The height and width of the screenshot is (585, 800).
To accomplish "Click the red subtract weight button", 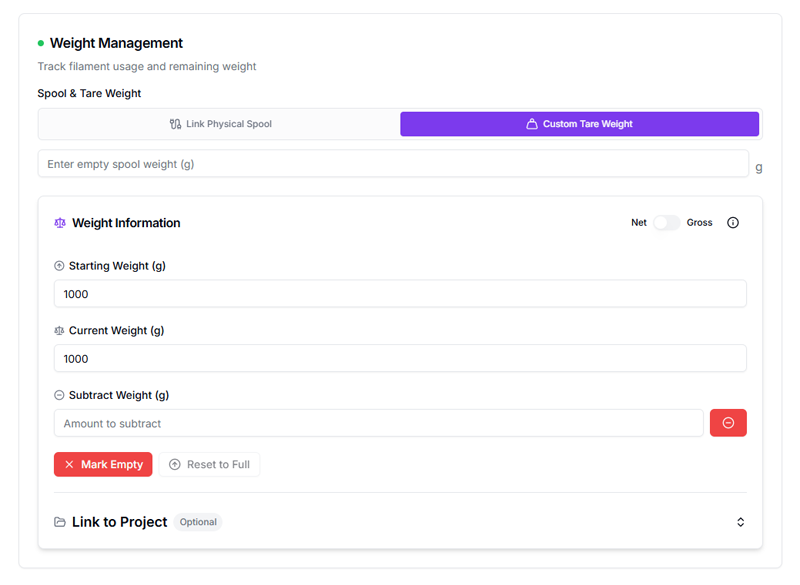I will pyautogui.click(x=728, y=423).
